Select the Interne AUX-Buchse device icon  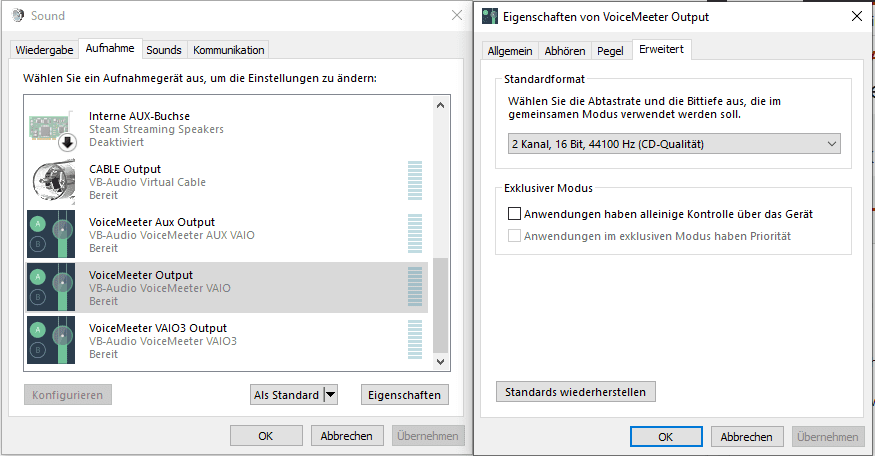[52, 129]
